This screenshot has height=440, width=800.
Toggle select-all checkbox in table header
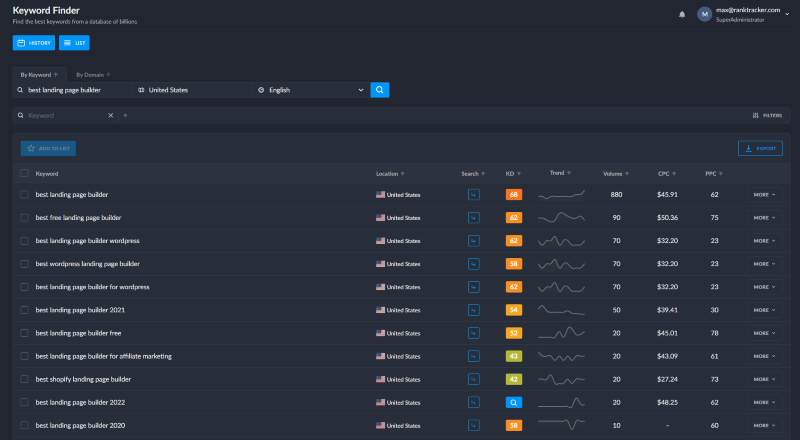click(x=24, y=173)
